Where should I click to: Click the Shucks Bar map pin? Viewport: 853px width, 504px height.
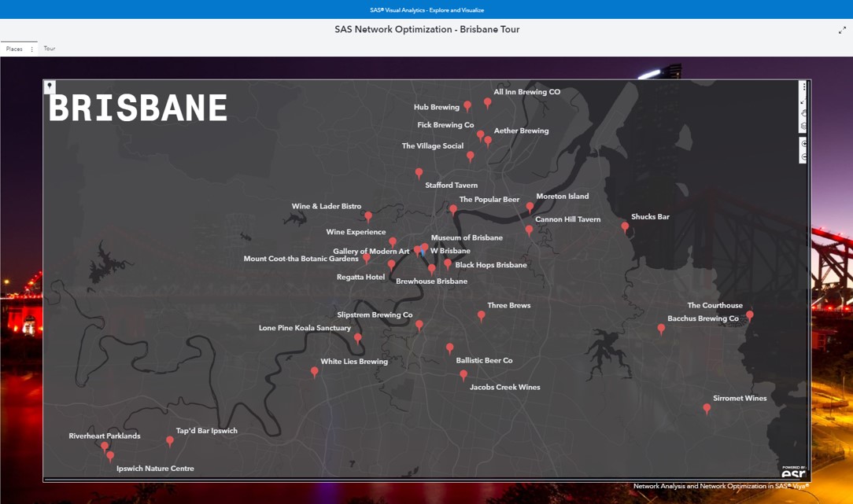click(625, 227)
